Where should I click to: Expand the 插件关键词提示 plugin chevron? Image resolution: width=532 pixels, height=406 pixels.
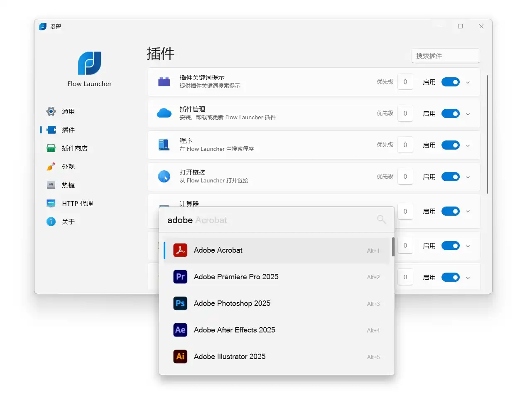click(468, 82)
